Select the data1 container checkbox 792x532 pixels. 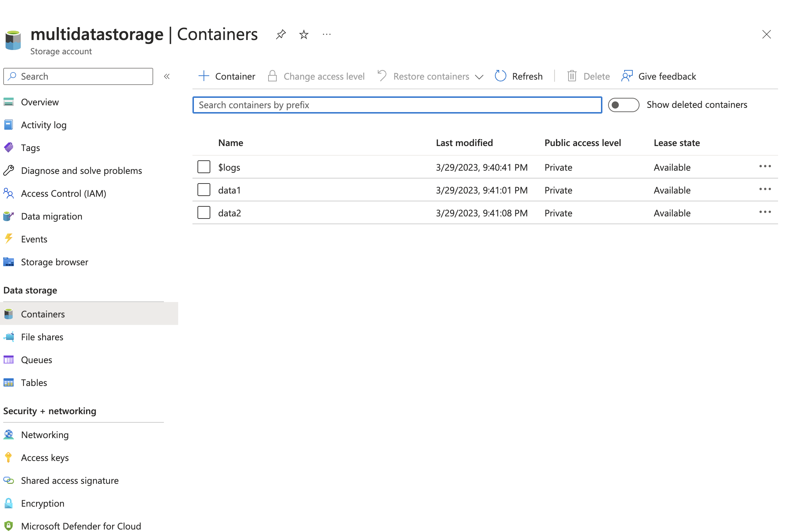coord(204,190)
